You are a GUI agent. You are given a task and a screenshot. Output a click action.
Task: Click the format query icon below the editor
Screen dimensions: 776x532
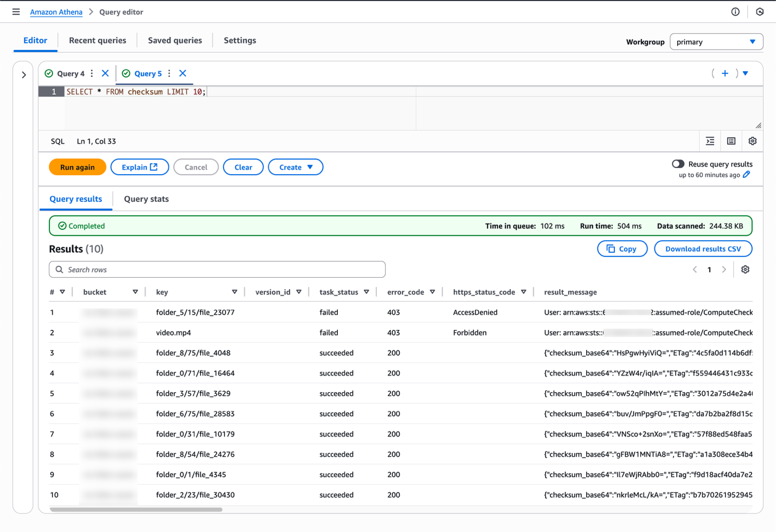[x=710, y=141]
